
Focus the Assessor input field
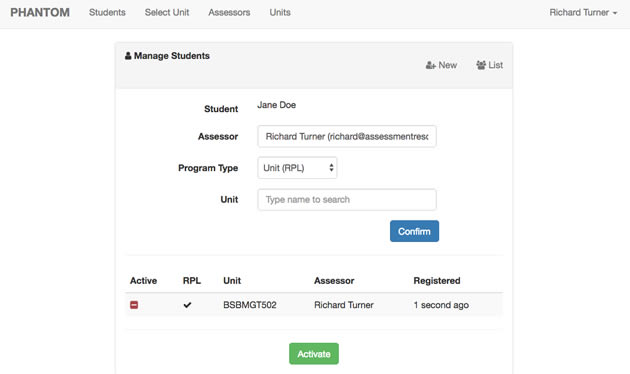pyautogui.click(x=347, y=137)
